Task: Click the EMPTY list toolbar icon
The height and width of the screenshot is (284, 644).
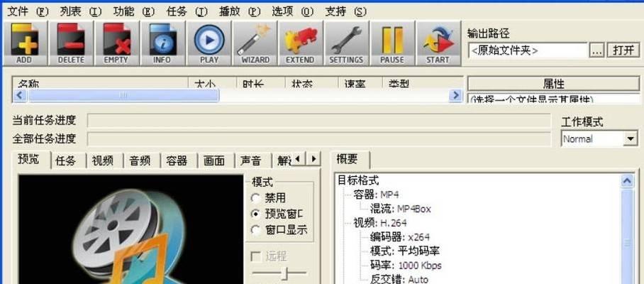Action: [x=116, y=43]
